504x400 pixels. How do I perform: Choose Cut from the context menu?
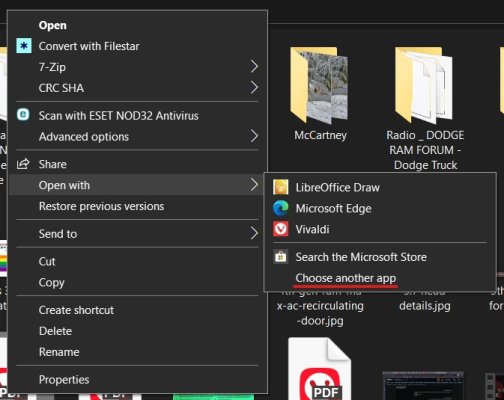pyautogui.click(x=137, y=261)
